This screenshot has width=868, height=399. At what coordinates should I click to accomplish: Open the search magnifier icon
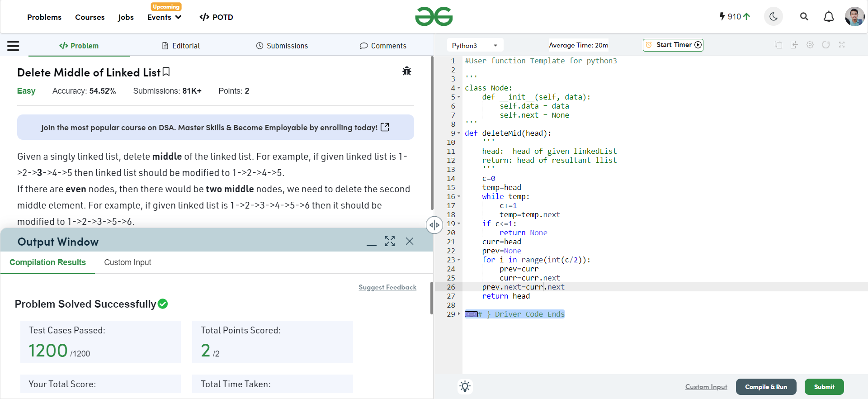804,17
